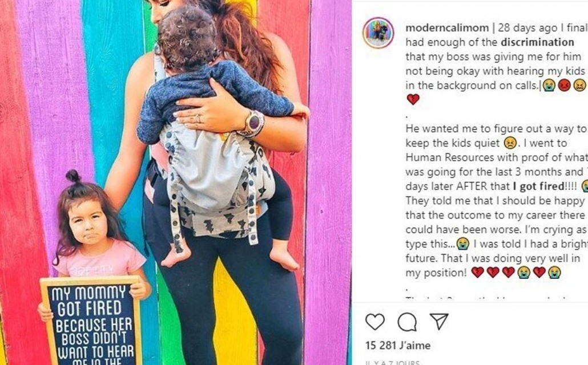Click the crying emoji after 'type this...'
This screenshot has height=365, width=588.
463,244
